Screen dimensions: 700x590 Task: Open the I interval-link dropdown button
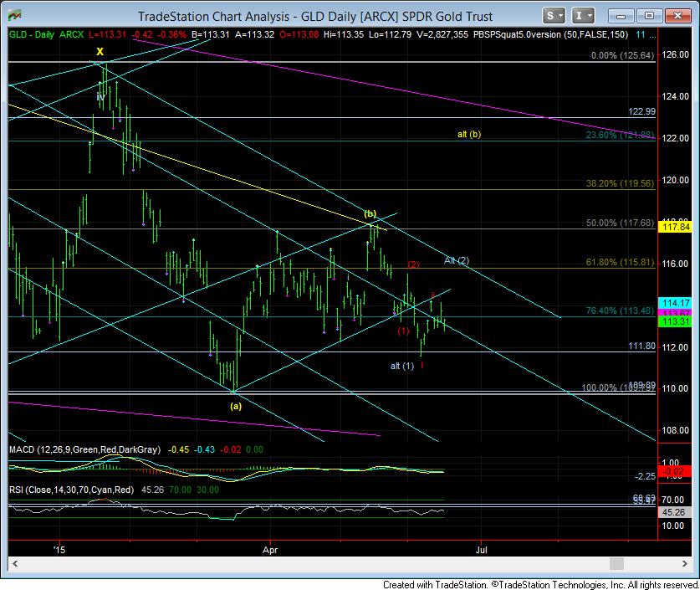pyautogui.click(x=583, y=16)
